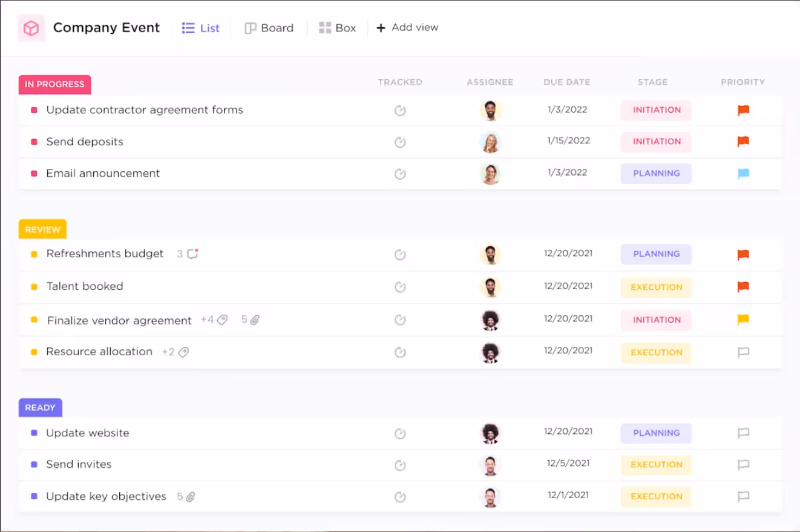Click the ASSIGNEE column header

490,82
